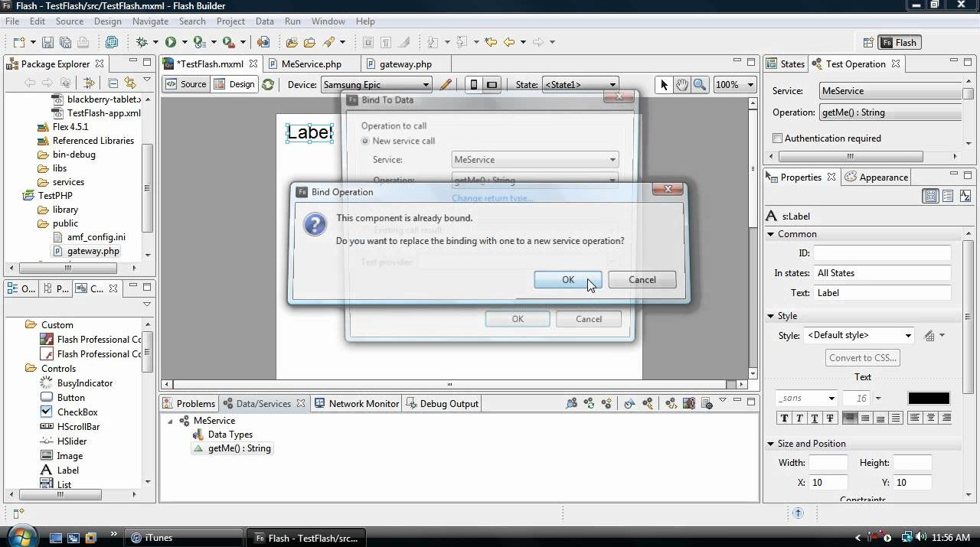Click the landscape orientation device icon
The height and width of the screenshot is (547, 980).
point(492,85)
